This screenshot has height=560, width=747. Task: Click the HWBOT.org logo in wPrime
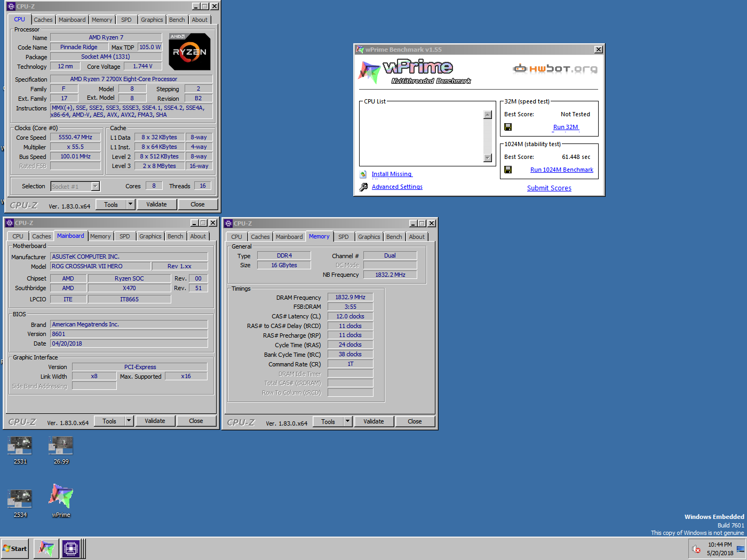click(555, 68)
